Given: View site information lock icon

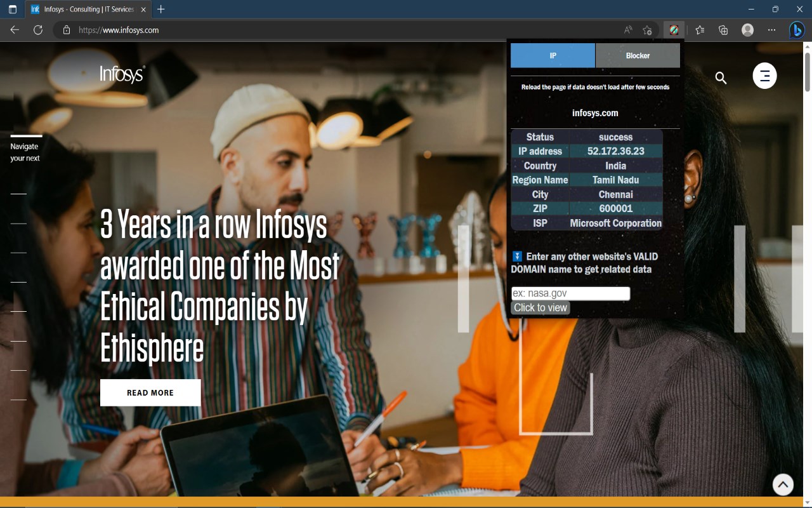Looking at the screenshot, I should [x=66, y=30].
